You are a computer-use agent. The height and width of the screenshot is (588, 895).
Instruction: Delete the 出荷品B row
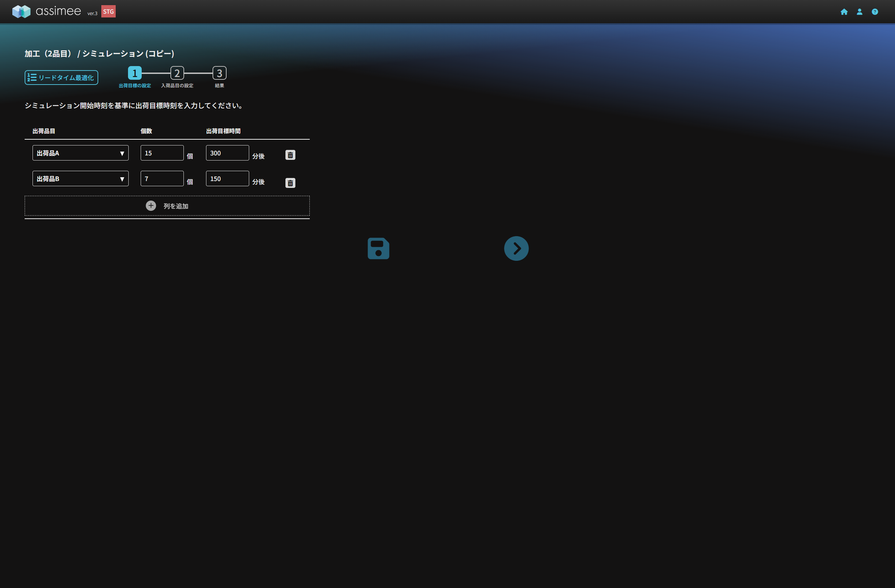coord(290,183)
